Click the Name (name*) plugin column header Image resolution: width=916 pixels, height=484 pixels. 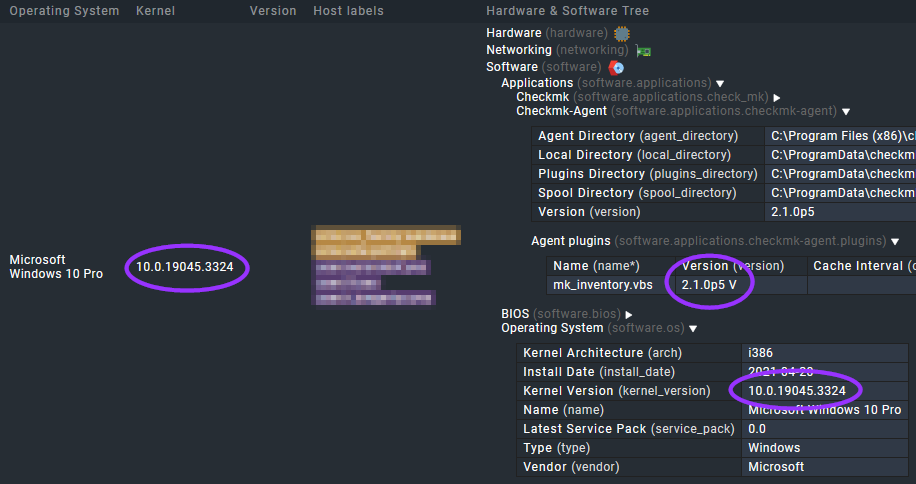point(596,266)
